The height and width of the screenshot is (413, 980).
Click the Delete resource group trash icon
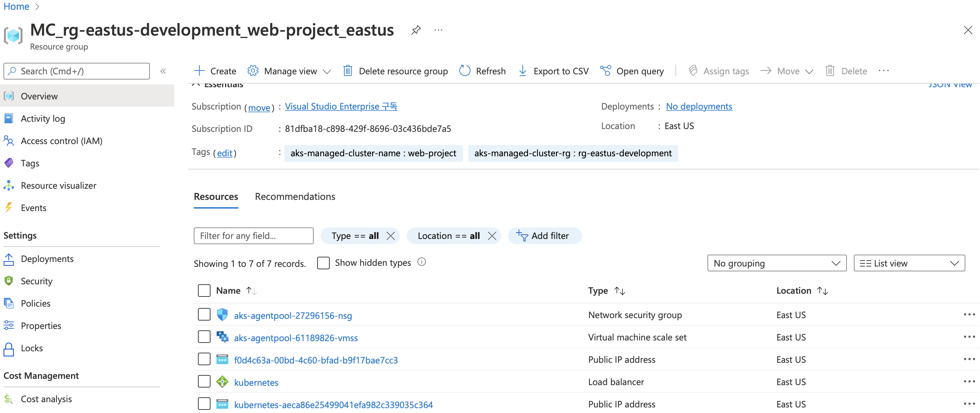click(x=347, y=71)
